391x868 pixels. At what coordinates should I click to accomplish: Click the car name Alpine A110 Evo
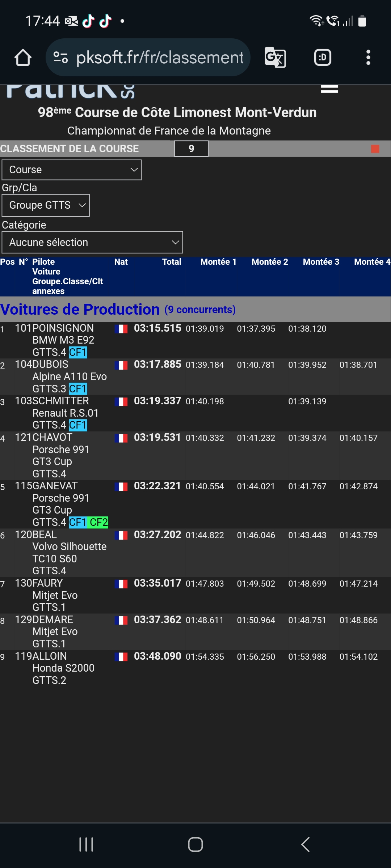pos(70,377)
